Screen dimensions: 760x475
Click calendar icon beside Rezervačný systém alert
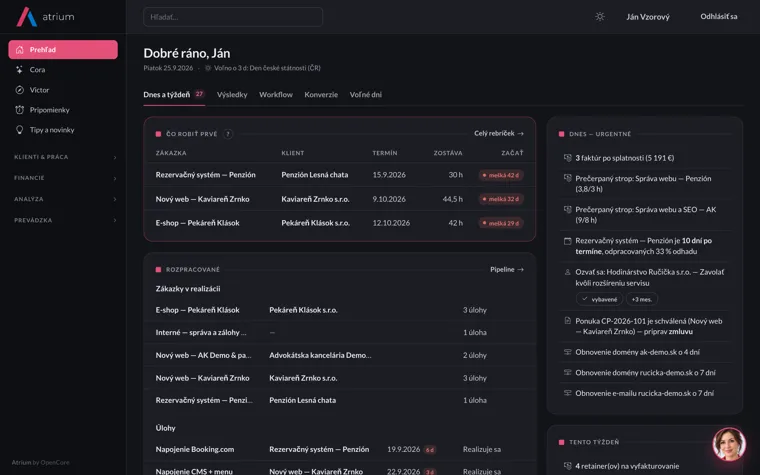click(568, 241)
